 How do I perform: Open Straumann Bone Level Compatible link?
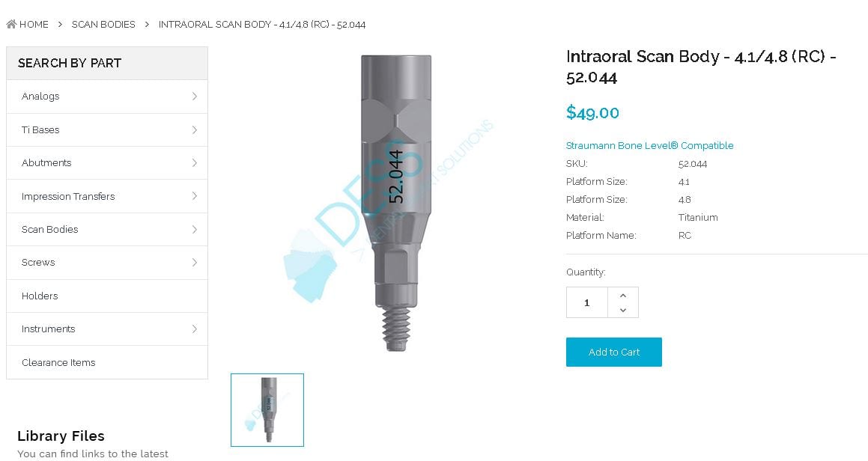(649, 145)
